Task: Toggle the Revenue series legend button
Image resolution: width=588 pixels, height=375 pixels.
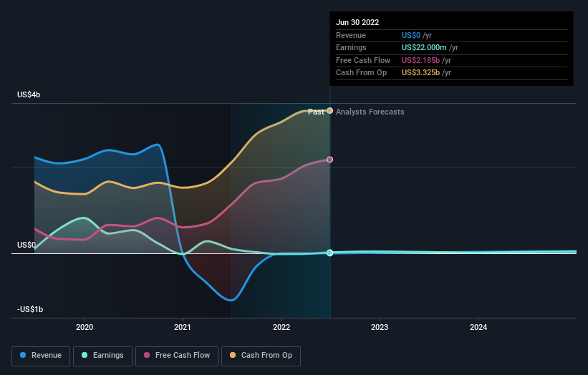Action: pos(41,356)
